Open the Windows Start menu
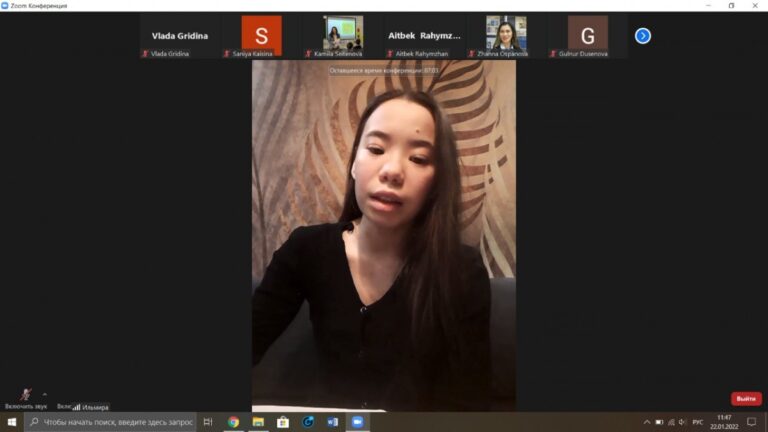The height and width of the screenshot is (432, 768). (12, 422)
